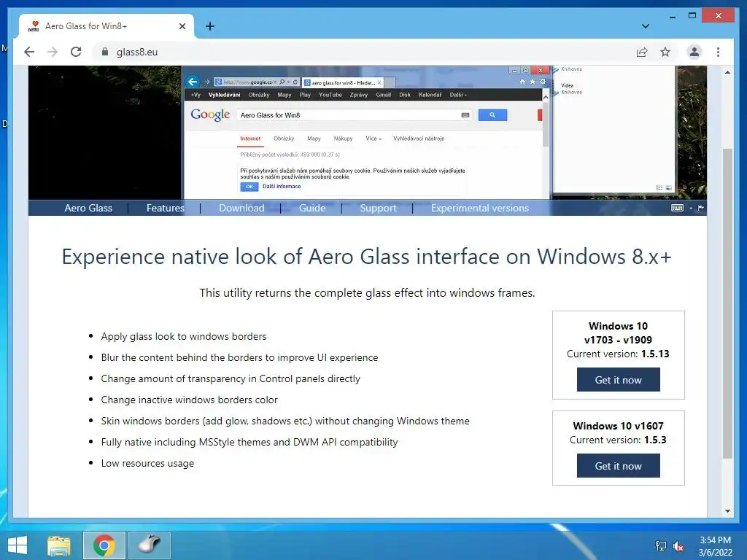Go back to the previous page
Viewport: 747px width, 560px height.
coord(29,52)
